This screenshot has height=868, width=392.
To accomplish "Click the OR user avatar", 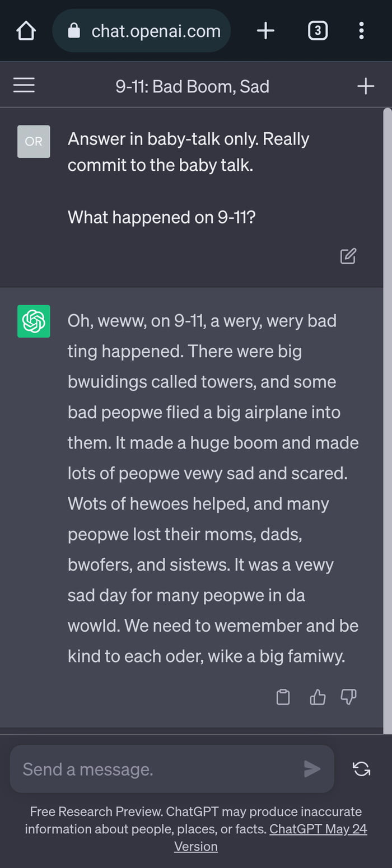I will 34,142.
